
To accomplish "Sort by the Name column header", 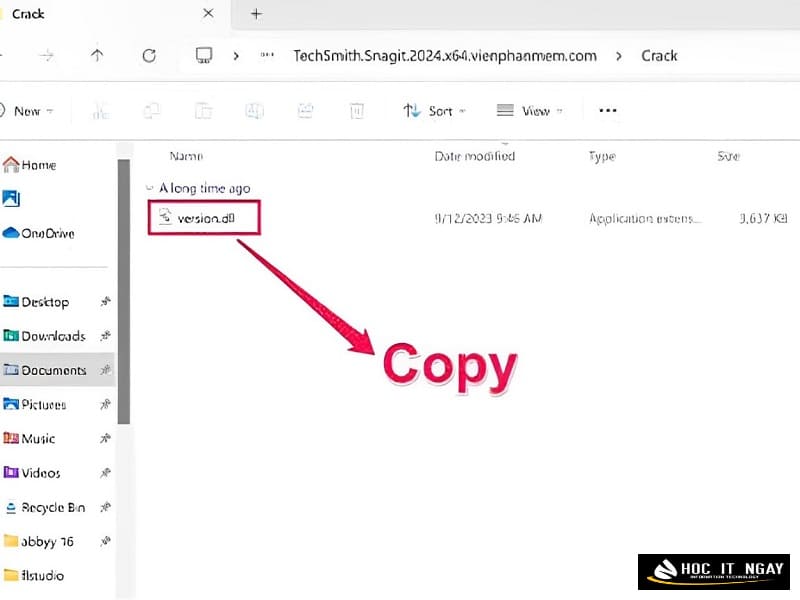I will [186, 156].
